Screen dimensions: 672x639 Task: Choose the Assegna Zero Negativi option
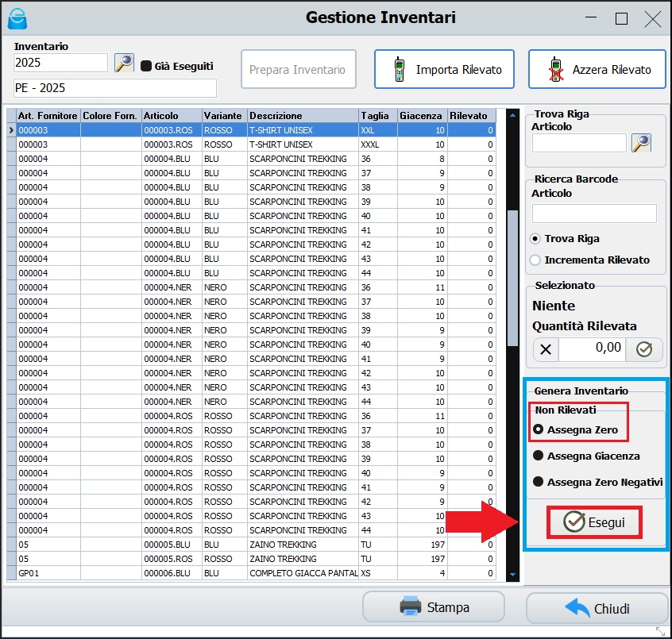[539, 482]
